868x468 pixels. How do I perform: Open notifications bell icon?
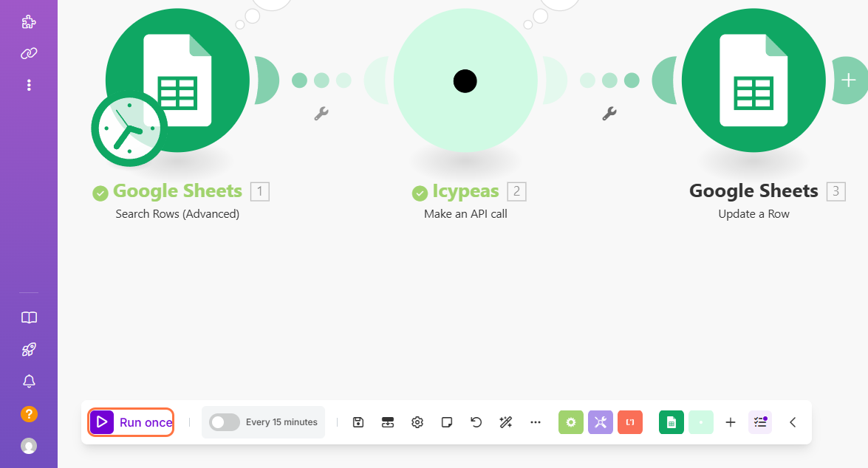point(29,381)
